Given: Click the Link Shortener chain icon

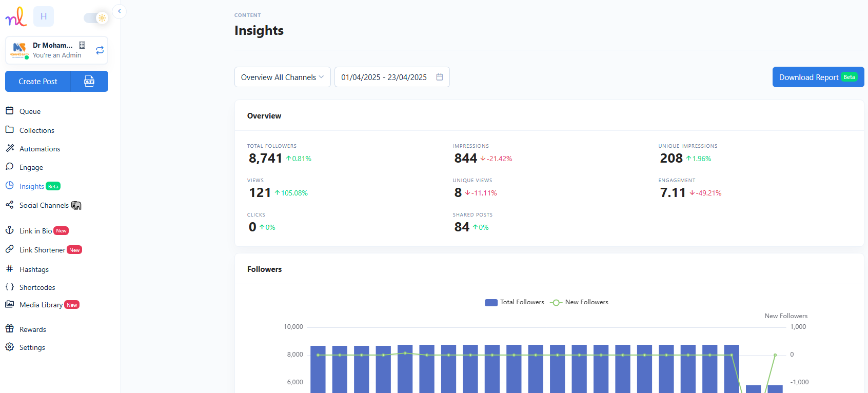Looking at the screenshot, I should pos(10,249).
